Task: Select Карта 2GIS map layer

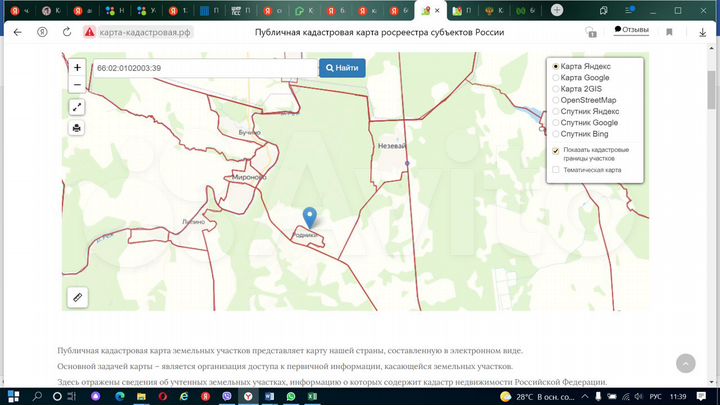Action: point(556,89)
